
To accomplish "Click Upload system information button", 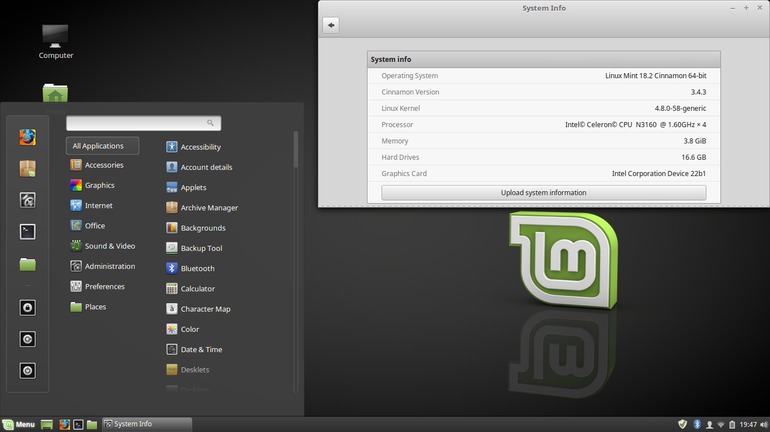I will [x=544, y=192].
